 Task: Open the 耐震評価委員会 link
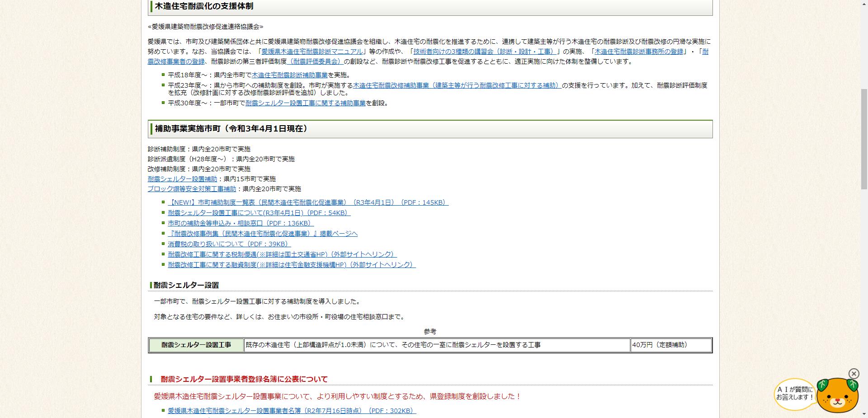[316, 61]
